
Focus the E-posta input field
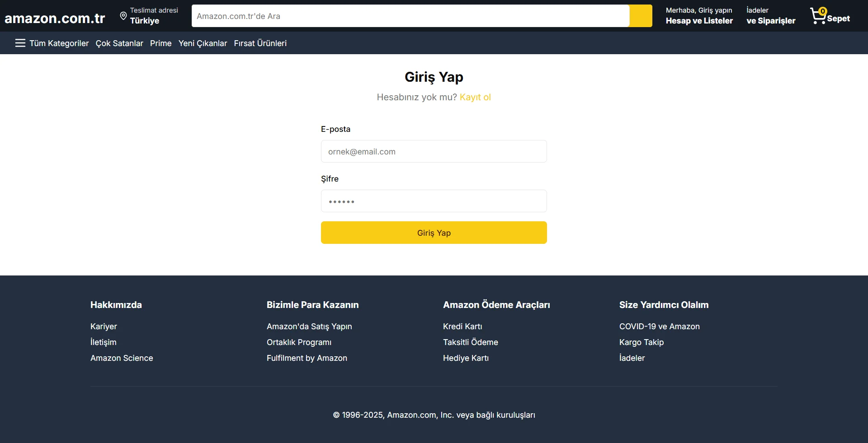pyautogui.click(x=434, y=151)
